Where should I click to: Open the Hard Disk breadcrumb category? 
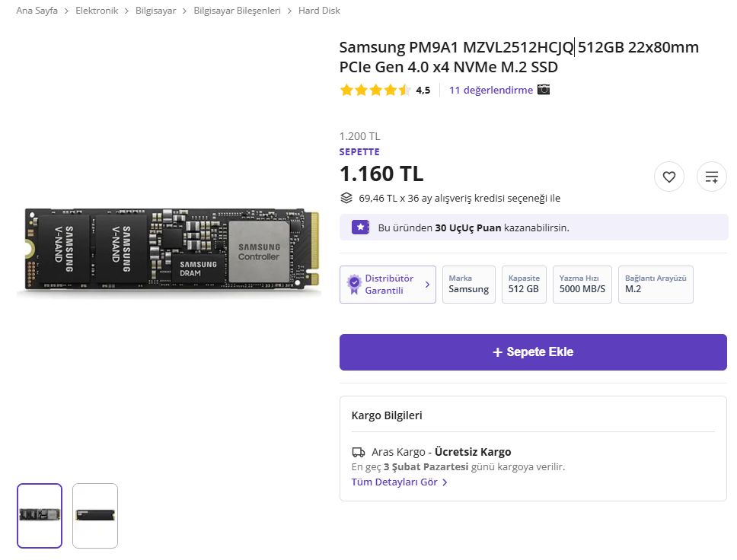319,11
